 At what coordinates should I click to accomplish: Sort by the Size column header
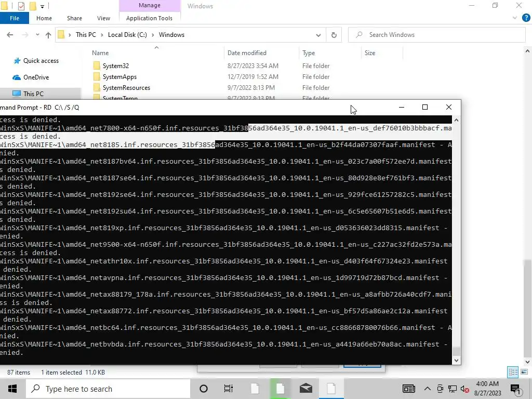(370, 53)
